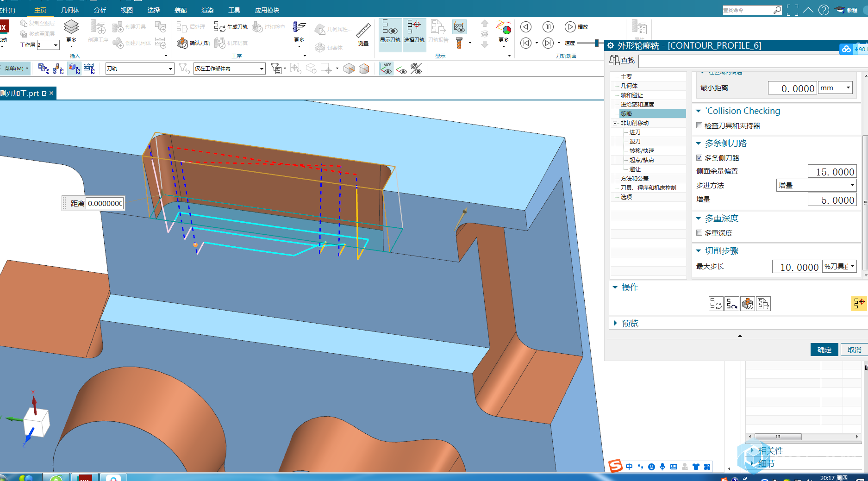Click the Machining Method View icon
868x481 pixels.
(x=89, y=69)
